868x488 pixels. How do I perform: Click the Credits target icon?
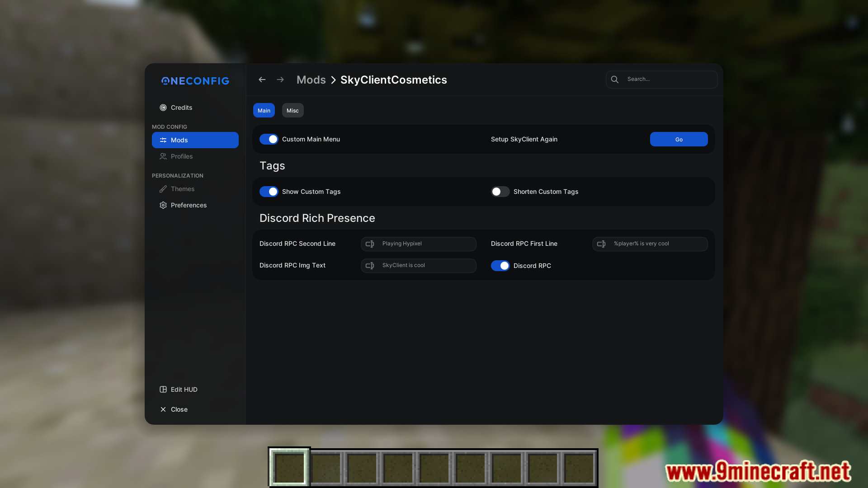(x=163, y=108)
